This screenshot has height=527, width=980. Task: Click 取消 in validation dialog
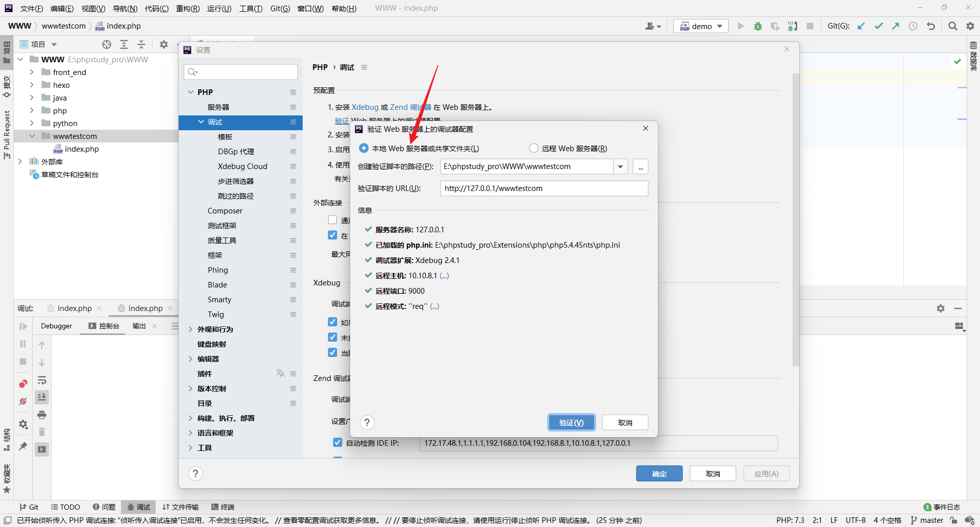(x=625, y=422)
